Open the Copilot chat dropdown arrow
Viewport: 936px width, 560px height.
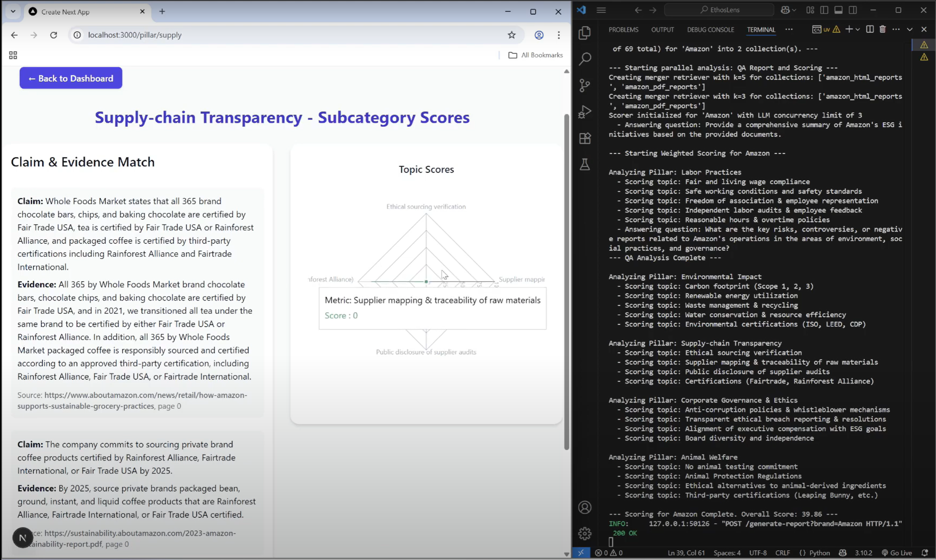coord(794,10)
